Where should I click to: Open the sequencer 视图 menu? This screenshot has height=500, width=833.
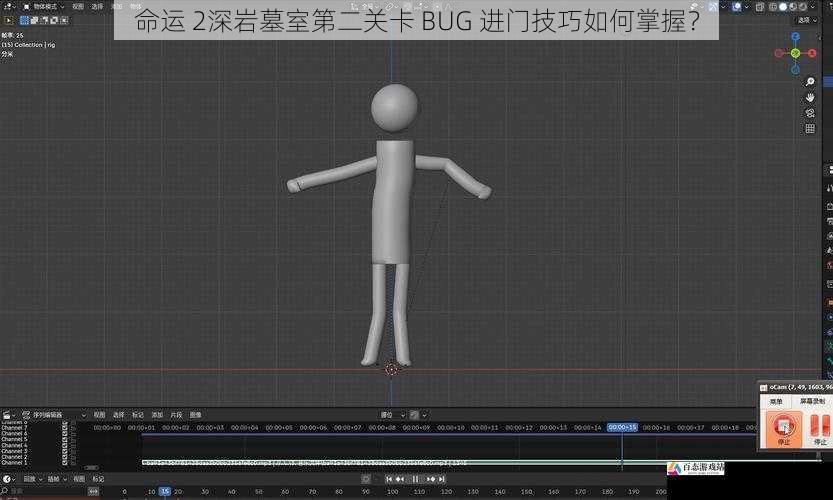(x=99, y=415)
